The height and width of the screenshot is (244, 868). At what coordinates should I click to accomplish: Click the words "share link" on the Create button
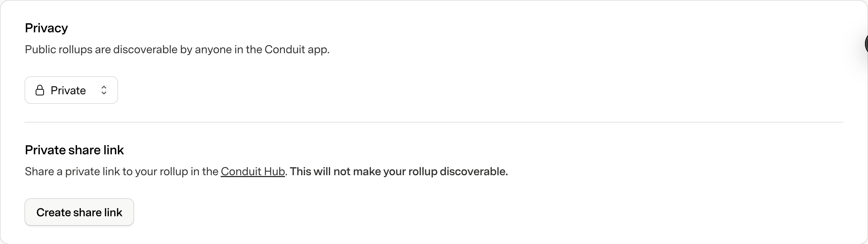pos(98,212)
